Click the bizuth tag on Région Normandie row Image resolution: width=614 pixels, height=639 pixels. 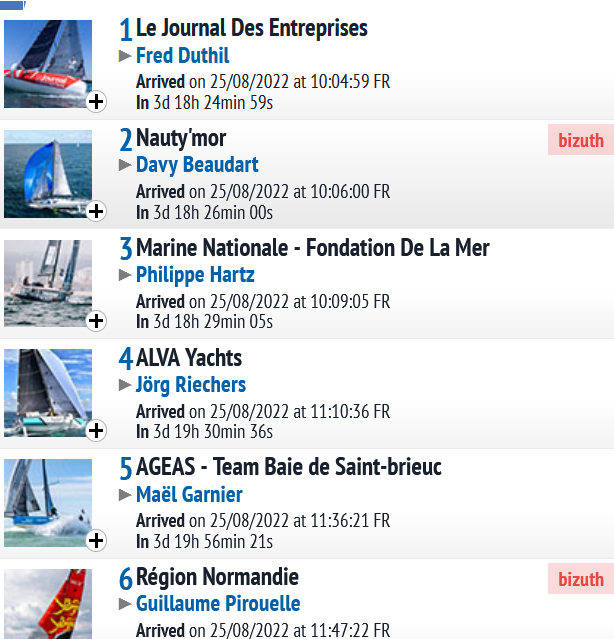coord(581,579)
